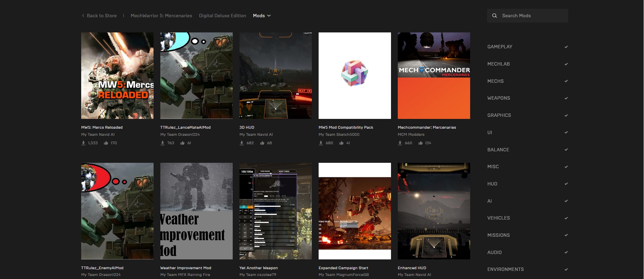Click thumbs-up icon under 3D HUD
Screen dimensions: 644x279
tap(262, 143)
